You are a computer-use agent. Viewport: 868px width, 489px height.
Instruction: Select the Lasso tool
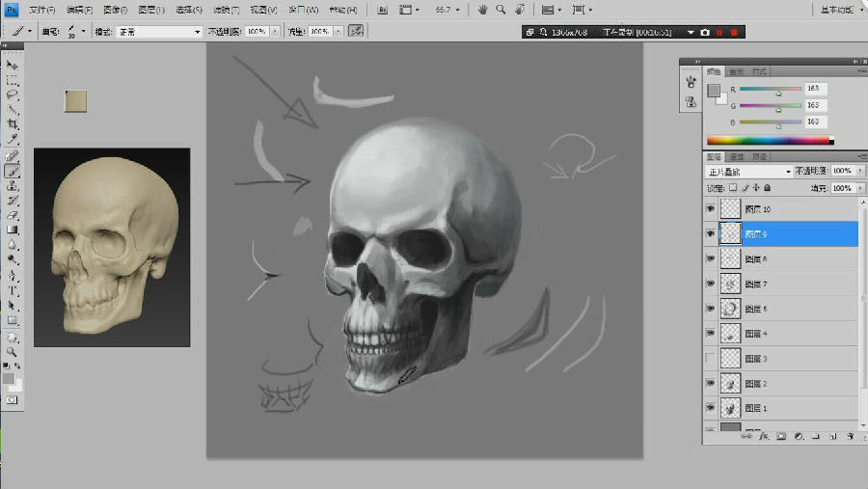(12, 95)
